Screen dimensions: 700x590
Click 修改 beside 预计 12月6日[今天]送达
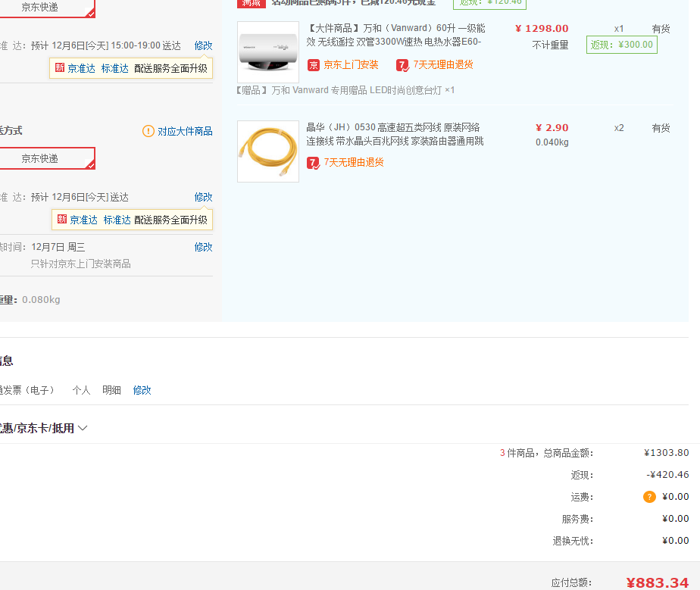point(203,197)
